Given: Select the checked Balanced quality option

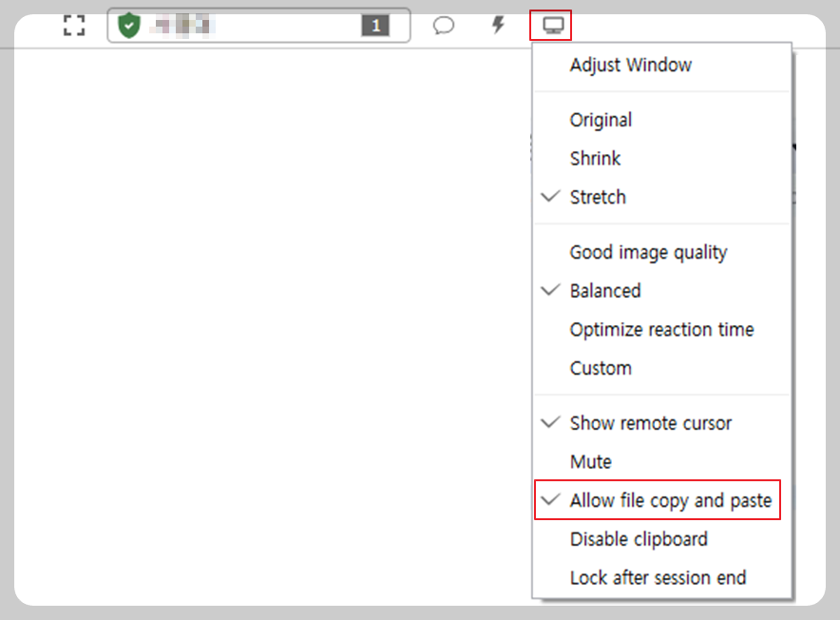Looking at the screenshot, I should (661, 291).
